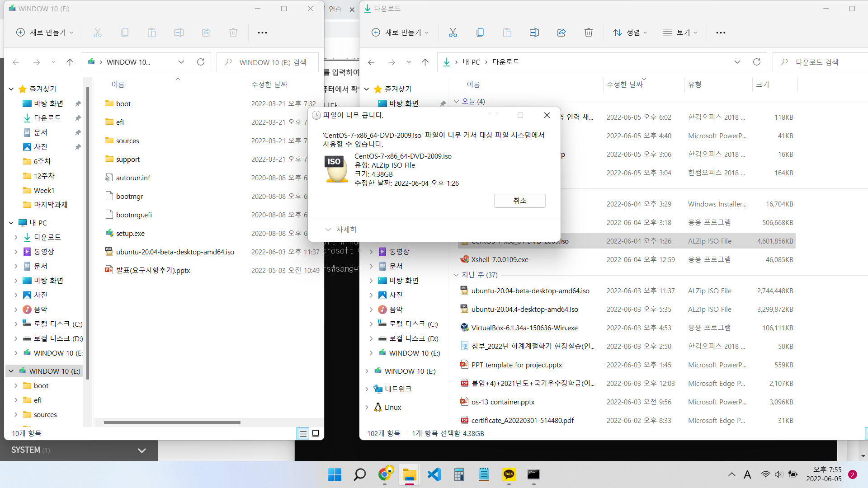Viewport: 868px width, 488px height.
Task: Open the 보기 view dropdown
Action: coord(680,33)
